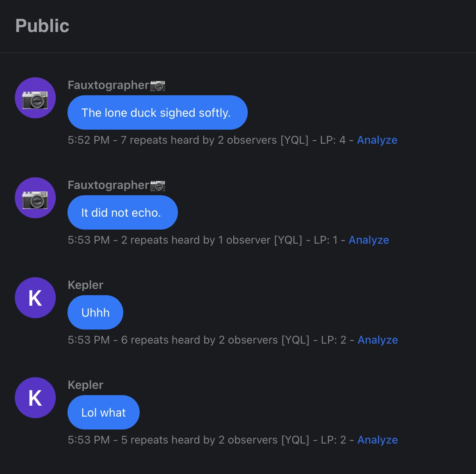The width and height of the screenshot is (476, 474).
Task: Click the 'Uhhh' message bubble
Action: coord(95,312)
